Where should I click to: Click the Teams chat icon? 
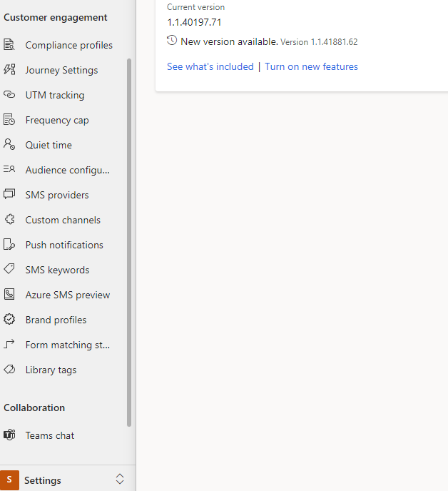(9, 435)
